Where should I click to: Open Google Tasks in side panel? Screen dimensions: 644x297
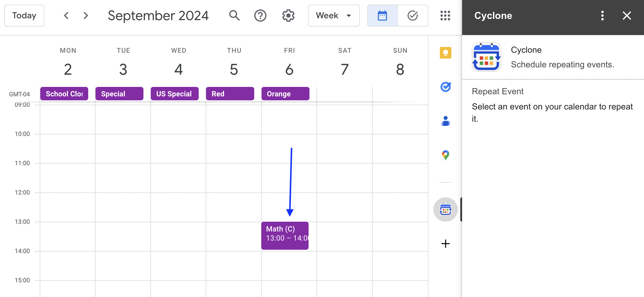(x=446, y=87)
